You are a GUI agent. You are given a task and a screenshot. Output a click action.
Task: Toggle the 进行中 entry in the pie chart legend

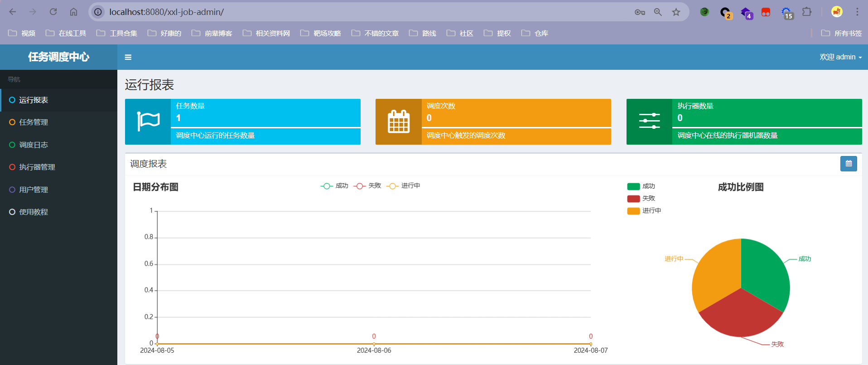(x=644, y=211)
